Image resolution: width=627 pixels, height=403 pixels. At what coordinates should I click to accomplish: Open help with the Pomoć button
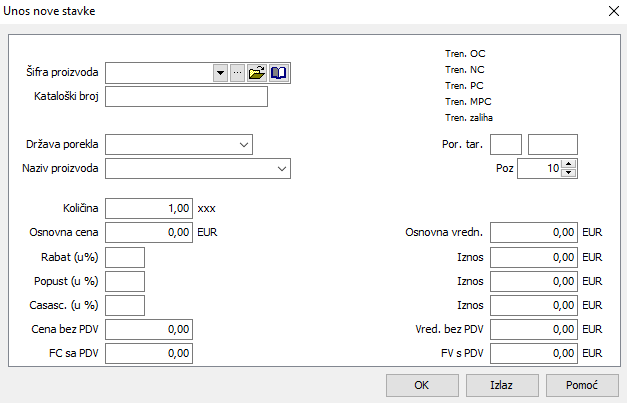(x=583, y=385)
